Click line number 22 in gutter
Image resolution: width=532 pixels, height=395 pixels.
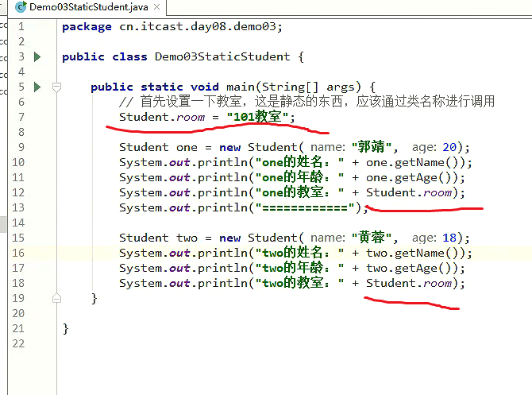click(x=18, y=343)
